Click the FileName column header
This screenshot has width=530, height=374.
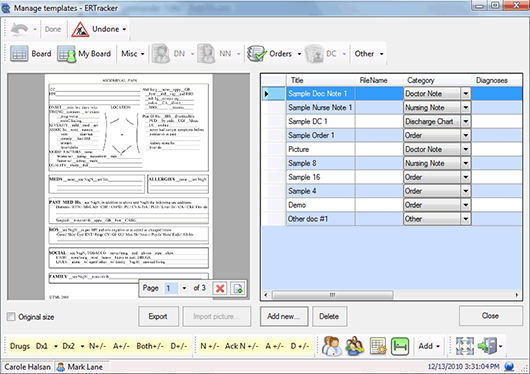tap(379, 80)
